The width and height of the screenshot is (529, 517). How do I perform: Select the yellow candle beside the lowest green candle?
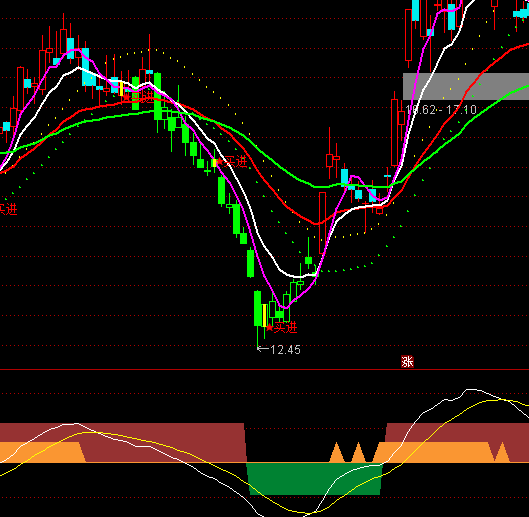point(265,315)
